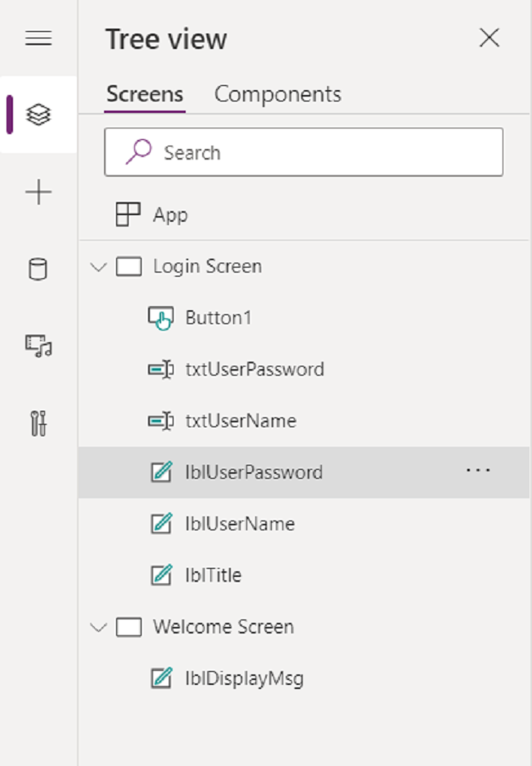The height and width of the screenshot is (766, 532).
Task: Close the Tree view panel
Action: 489,38
